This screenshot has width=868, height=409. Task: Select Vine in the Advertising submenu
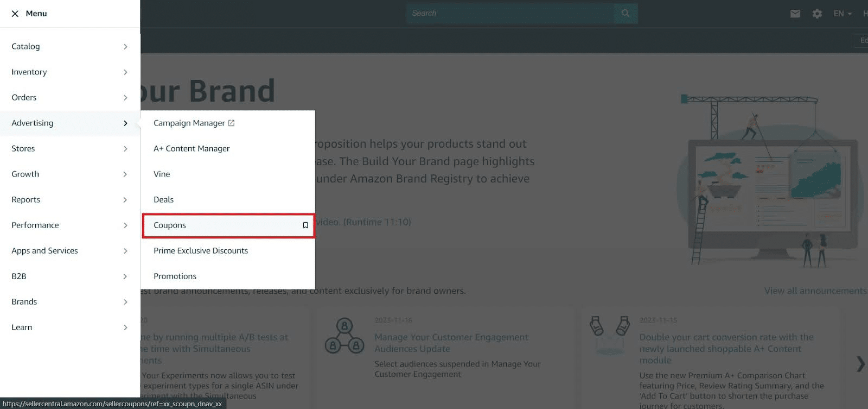click(x=162, y=174)
